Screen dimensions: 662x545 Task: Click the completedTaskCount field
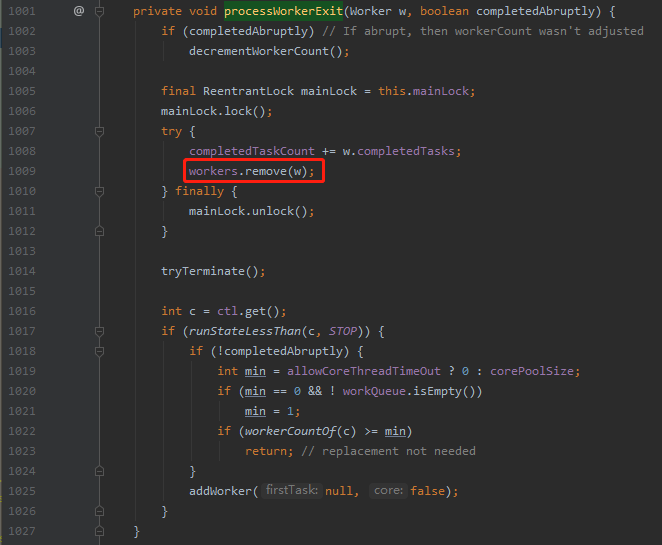[x=252, y=151]
